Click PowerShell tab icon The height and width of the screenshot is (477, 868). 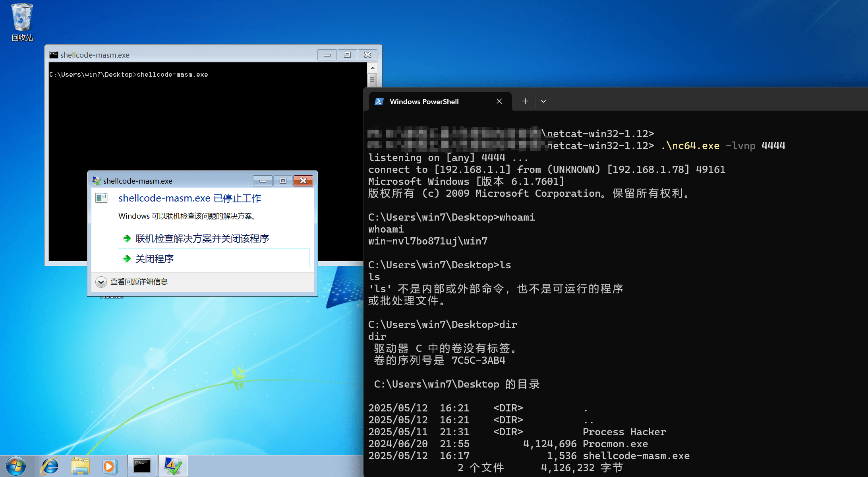379,101
